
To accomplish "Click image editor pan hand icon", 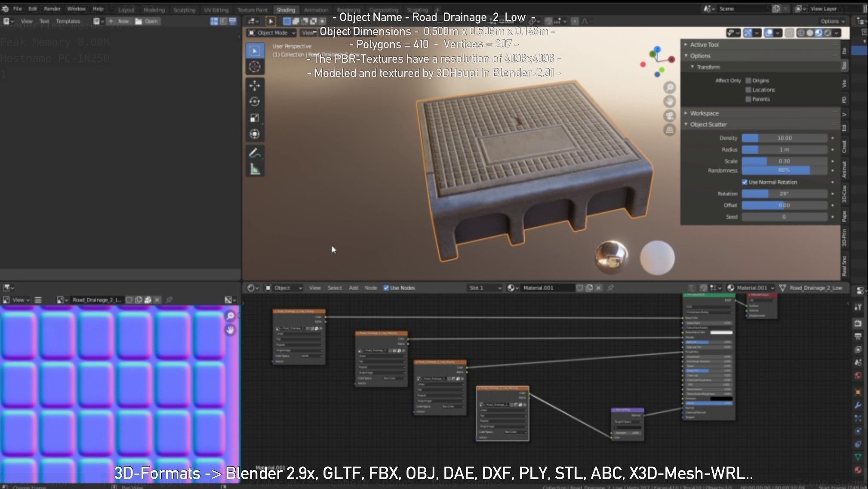I will click(x=231, y=330).
